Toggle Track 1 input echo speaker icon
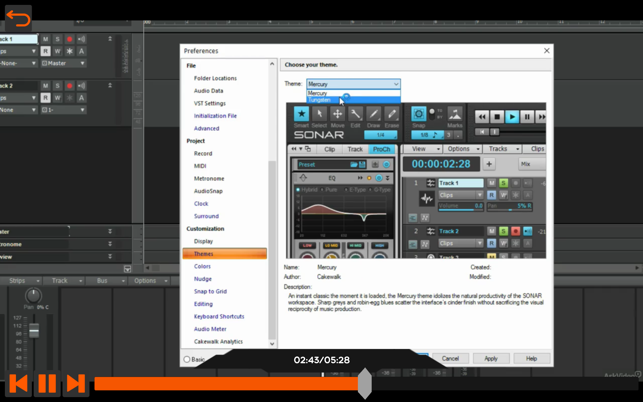The height and width of the screenshot is (402, 643). coord(81,39)
